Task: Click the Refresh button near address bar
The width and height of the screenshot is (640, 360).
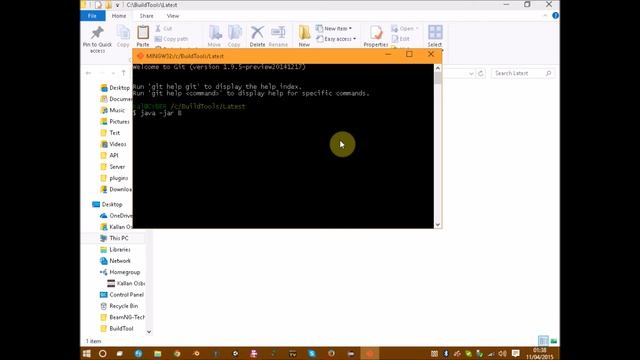Action: (x=481, y=73)
